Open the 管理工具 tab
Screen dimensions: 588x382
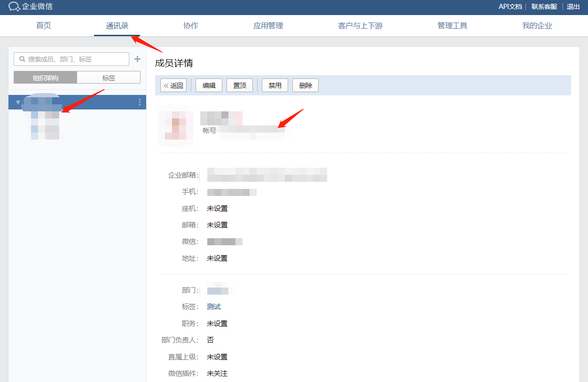pyautogui.click(x=452, y=26)
